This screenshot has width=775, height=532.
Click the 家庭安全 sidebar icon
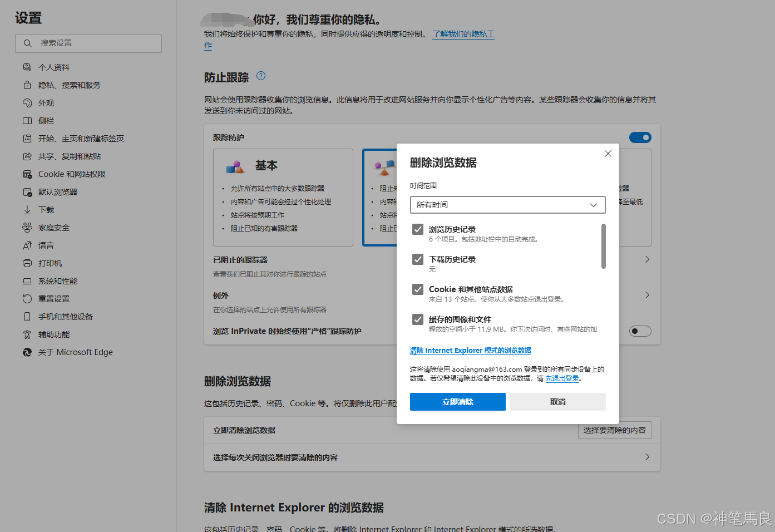point(27,227)
